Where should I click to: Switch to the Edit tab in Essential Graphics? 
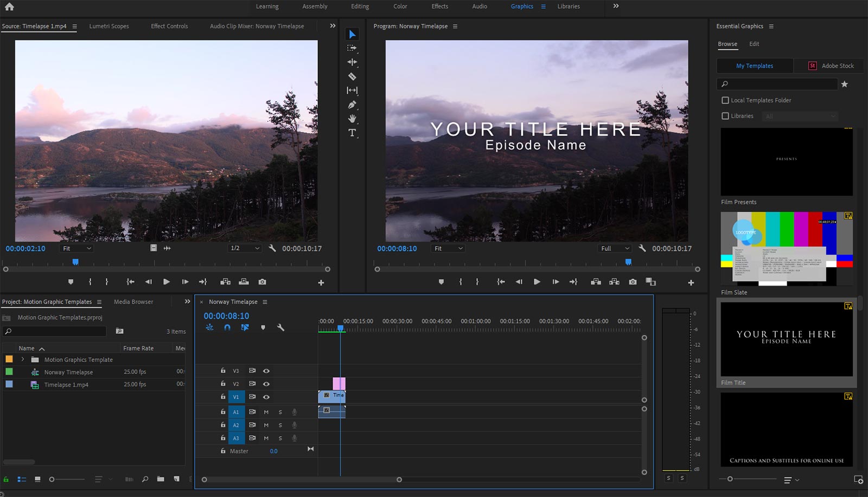click(x=754, y=44)
